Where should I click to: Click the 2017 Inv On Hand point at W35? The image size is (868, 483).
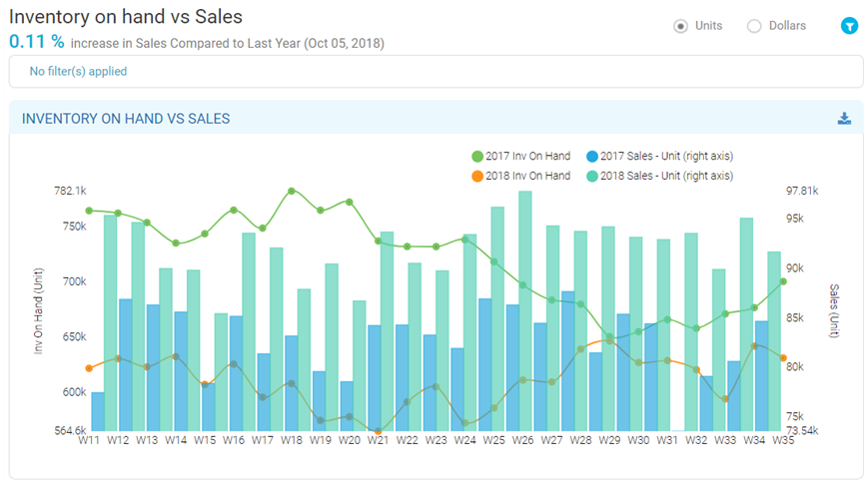[x=783, y=281]
